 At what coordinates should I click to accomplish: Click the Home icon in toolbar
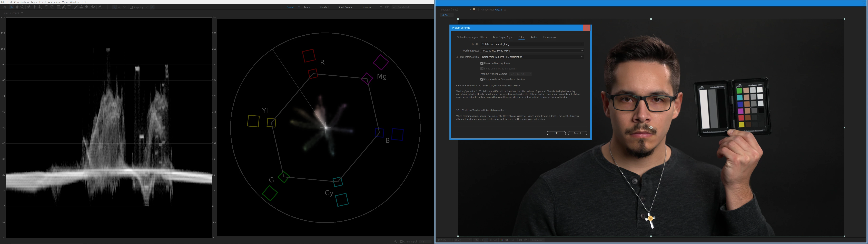pos(5,7)
